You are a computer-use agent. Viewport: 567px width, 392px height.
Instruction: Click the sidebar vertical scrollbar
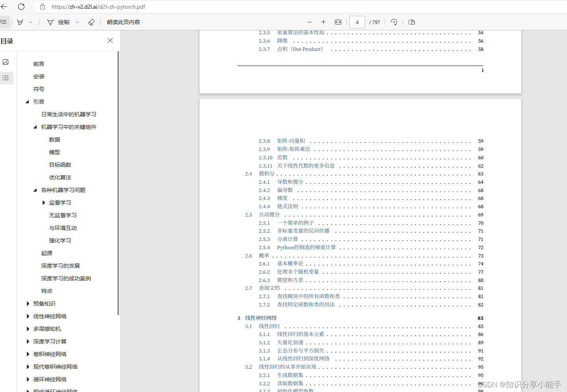click(118, 183)
